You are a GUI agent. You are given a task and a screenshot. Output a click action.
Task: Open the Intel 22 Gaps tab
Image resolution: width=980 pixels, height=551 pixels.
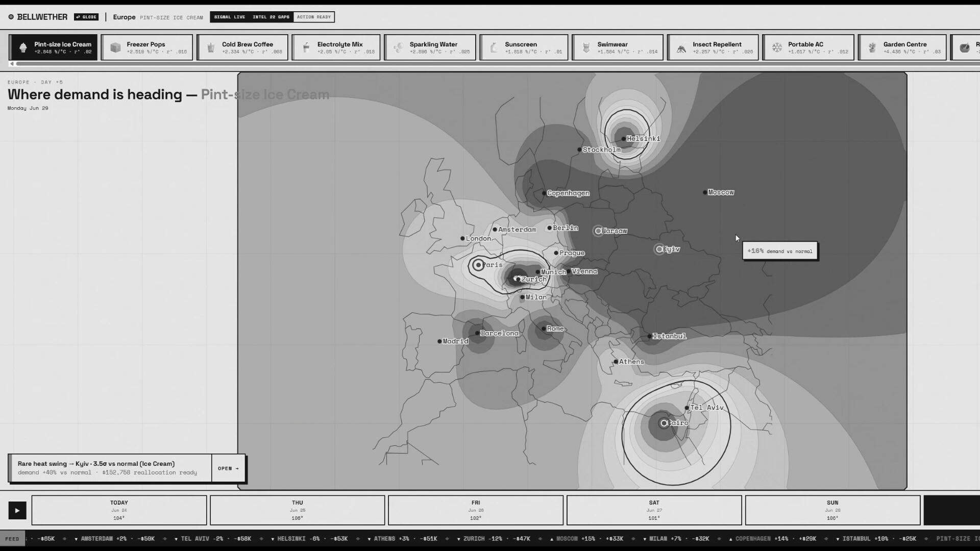click(271, 17)
